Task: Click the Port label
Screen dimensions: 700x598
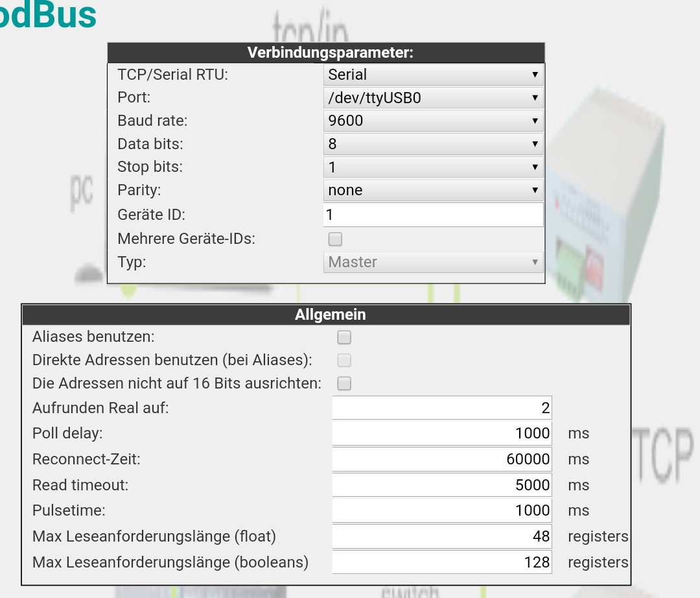Action: (134, 97)
